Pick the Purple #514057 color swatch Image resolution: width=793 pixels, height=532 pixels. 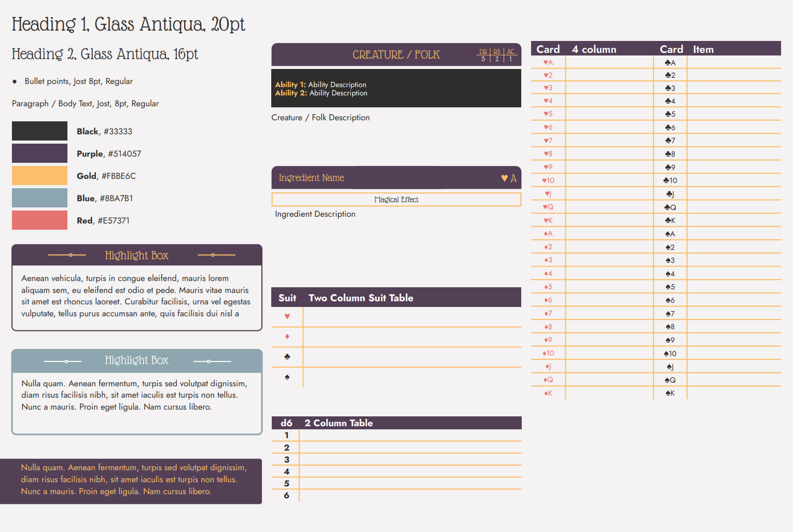[39, 153]
